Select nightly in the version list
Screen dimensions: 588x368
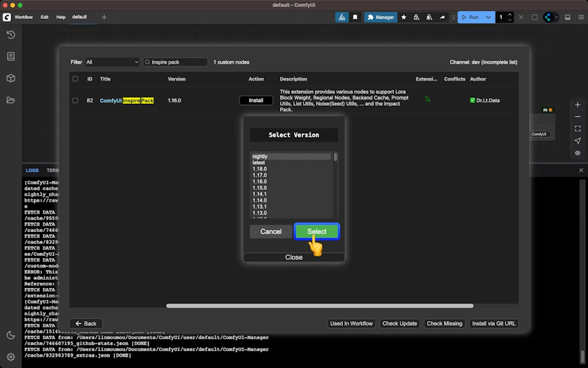[x=290, y=156]
